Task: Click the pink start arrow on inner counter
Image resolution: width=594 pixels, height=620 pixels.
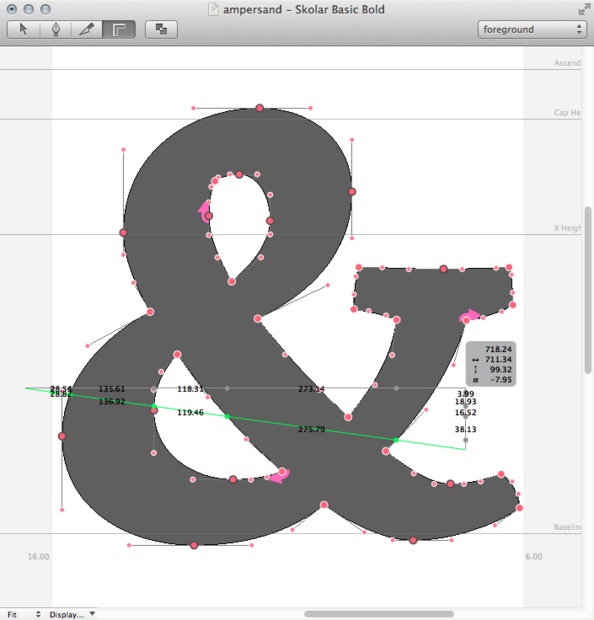Action: click(204, 211)
